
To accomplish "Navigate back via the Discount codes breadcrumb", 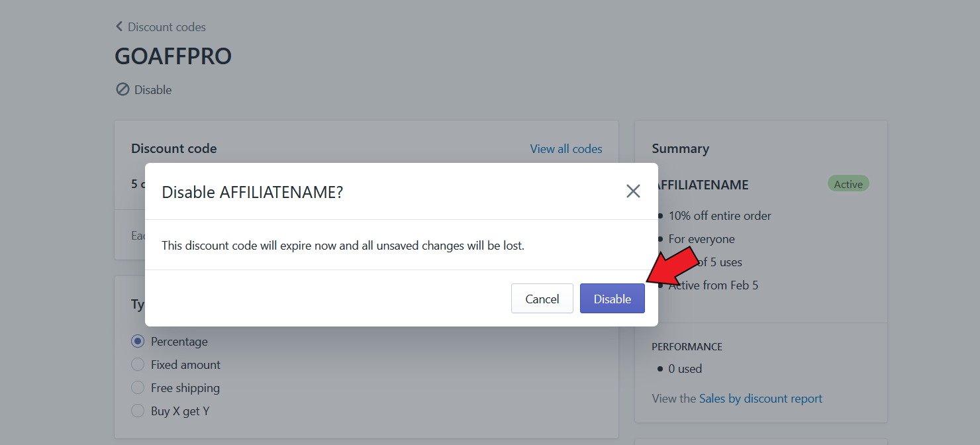I will [167, 26].
